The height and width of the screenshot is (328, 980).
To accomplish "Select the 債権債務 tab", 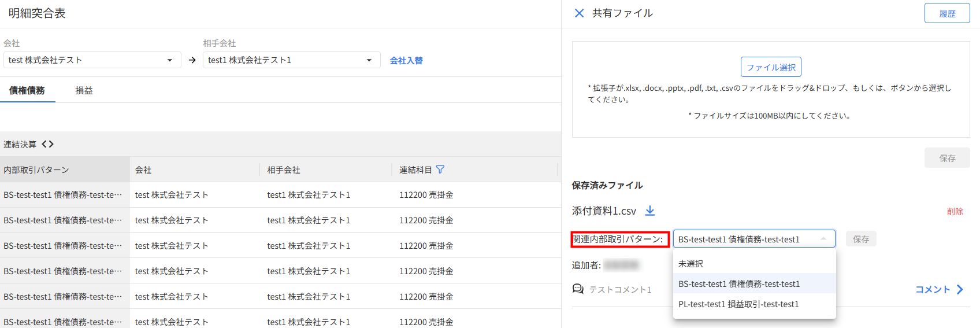I will coord(27,91).
